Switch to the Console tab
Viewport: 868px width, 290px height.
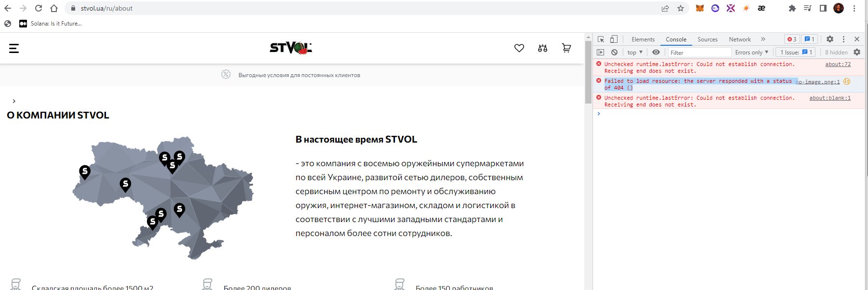pos(676,40)
